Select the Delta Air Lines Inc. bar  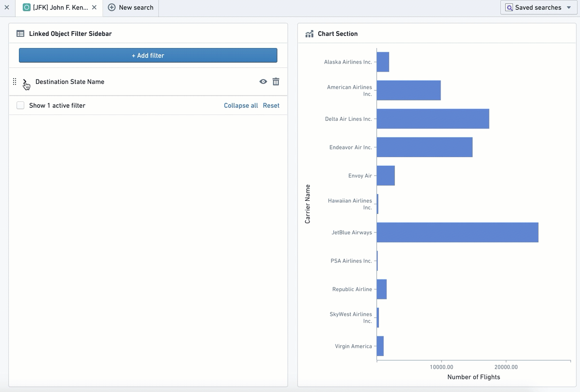(x=433, y=118)
